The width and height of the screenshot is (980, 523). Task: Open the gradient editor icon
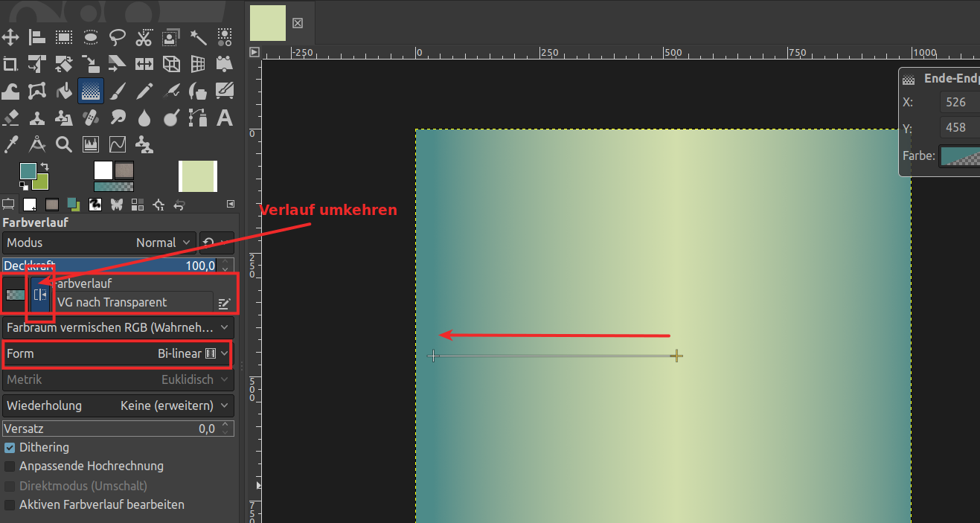(224, 303)
